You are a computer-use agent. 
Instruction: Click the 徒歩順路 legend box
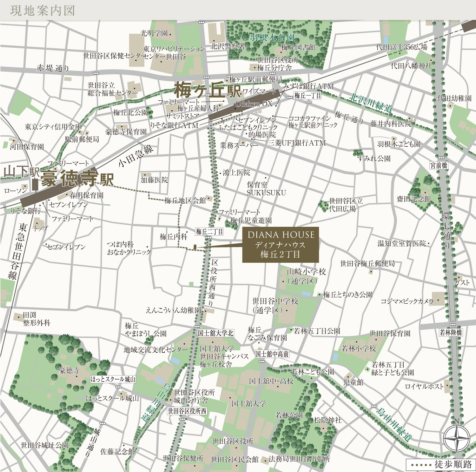440,465
